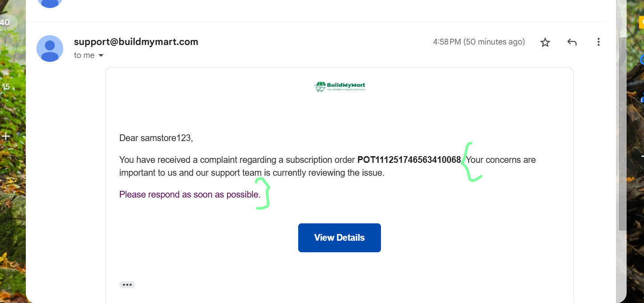Click the yellow Keep icon on side panel
The height and width of the screenshot is (303, 644).
(641, 21)
